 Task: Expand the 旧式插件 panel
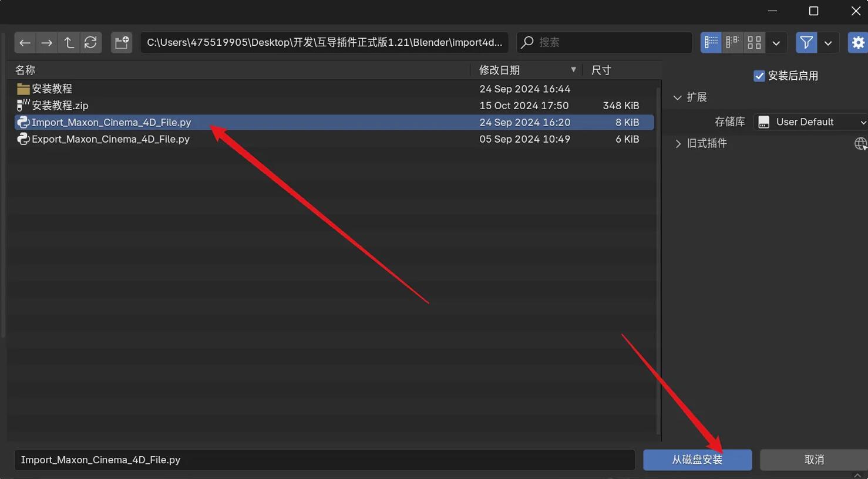(678, 143)
